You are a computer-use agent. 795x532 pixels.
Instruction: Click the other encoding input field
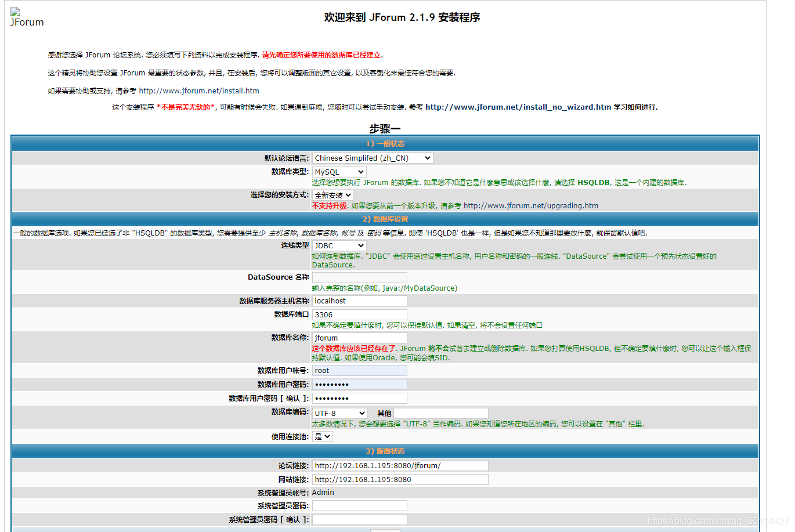(x=441, y=413)
